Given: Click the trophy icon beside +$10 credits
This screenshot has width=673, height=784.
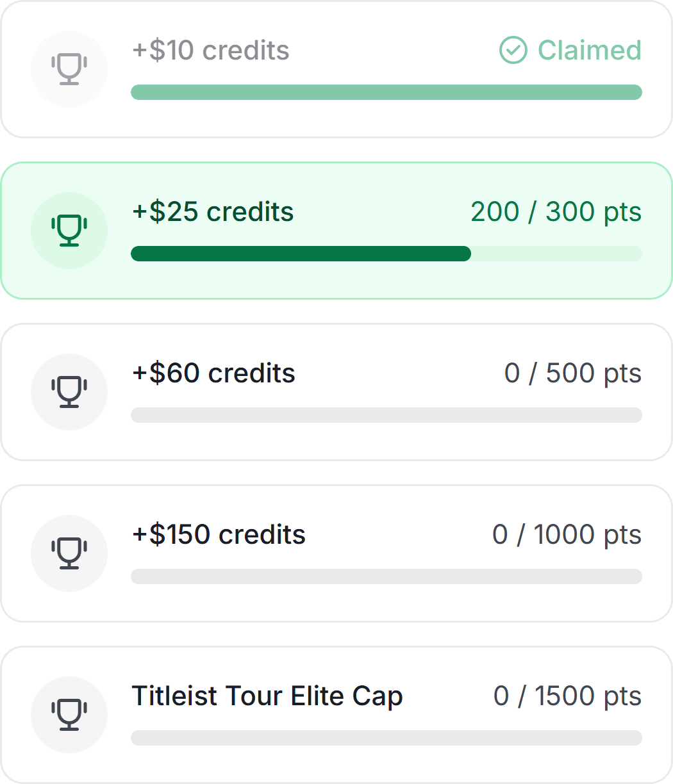Looking at the screenshot, I should [69, 69].
